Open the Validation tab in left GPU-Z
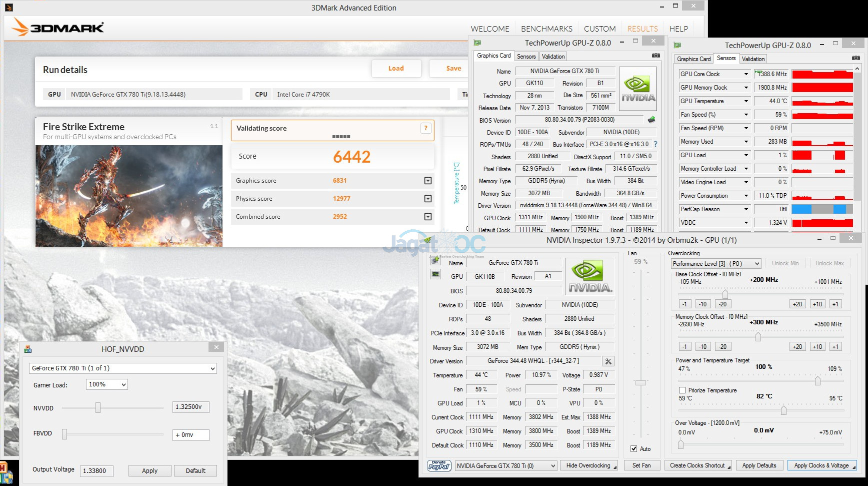 click(553, 57)
